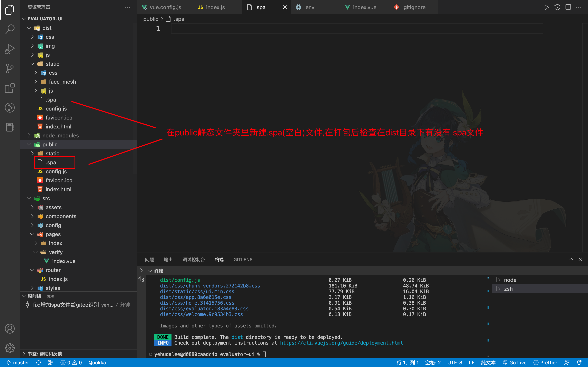Open Source Control view in activity bar
Image resolution: width=588 pixels, height=367 pixels.
pyautogui.click(x=10, y=69)
